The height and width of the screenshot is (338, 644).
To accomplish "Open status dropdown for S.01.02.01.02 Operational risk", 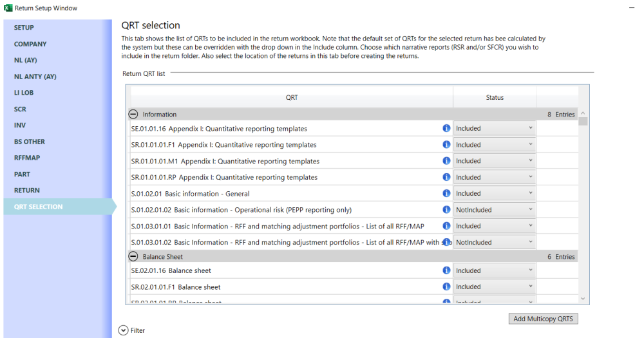I will (495, 210).
